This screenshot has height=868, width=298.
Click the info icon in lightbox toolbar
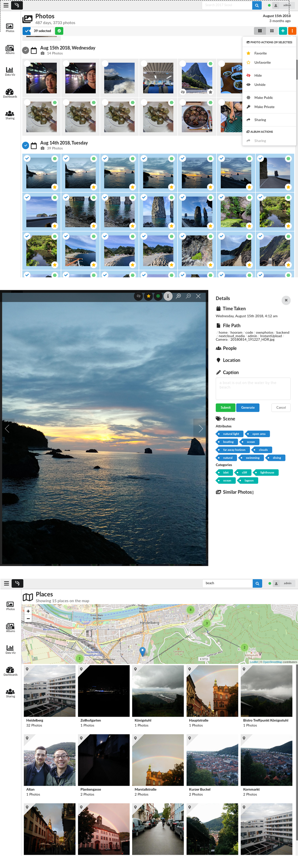tap(168, 296)
